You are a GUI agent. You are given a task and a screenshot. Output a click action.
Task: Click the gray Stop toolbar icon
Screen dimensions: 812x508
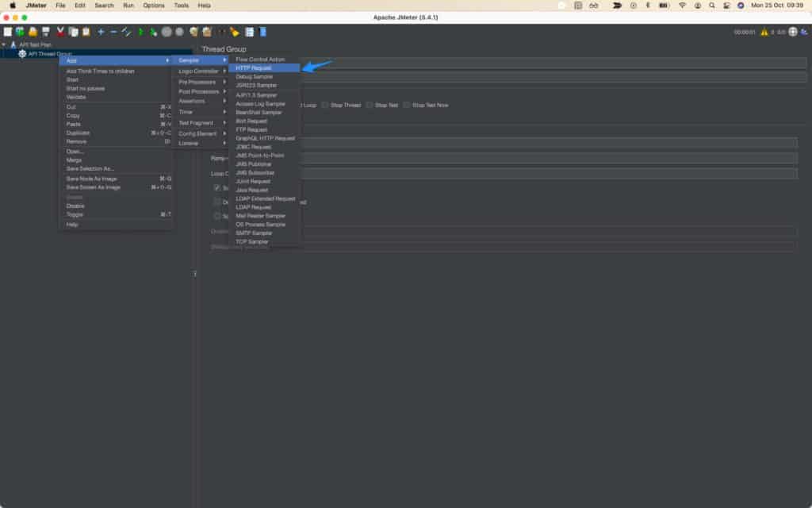167,32
